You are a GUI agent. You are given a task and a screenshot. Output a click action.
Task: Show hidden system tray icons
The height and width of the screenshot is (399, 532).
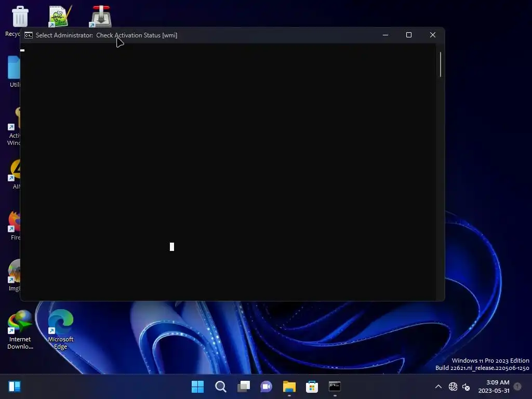point(438,387)
